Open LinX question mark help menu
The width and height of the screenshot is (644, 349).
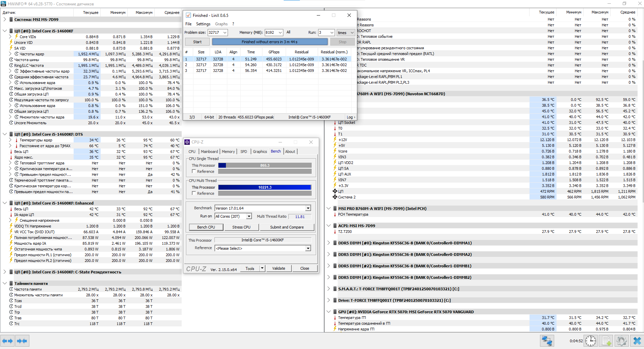(233, 24)
